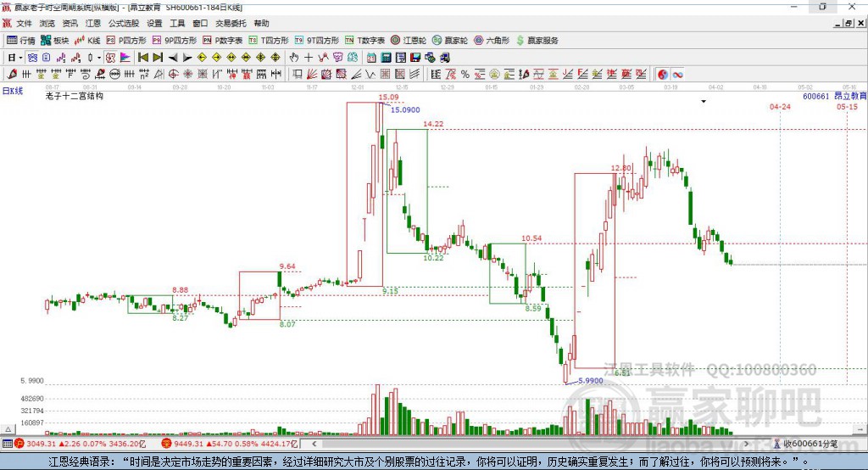Click the 老子十二宫结构 chart title

click(75, 96)
